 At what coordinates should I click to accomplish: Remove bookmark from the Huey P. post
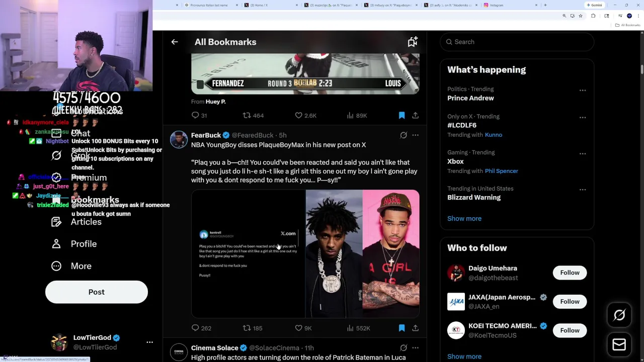coord(401,116)
